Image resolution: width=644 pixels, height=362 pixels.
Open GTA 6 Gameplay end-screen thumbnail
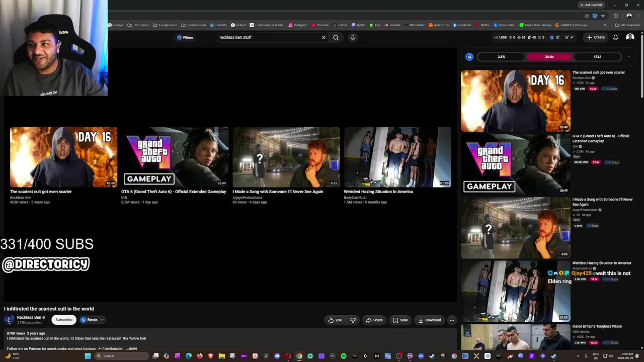point(175,157)
